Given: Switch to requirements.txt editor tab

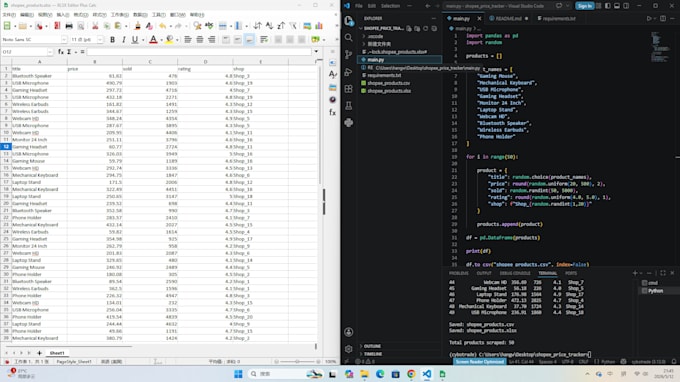Looking at the screenshot, I should click(558, 19).
